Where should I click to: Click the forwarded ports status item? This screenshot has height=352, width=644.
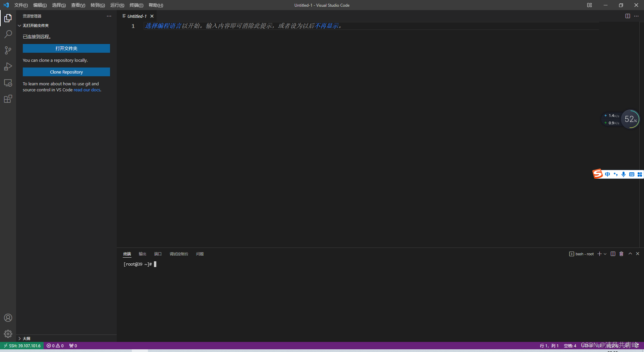[x=73, y=346]
